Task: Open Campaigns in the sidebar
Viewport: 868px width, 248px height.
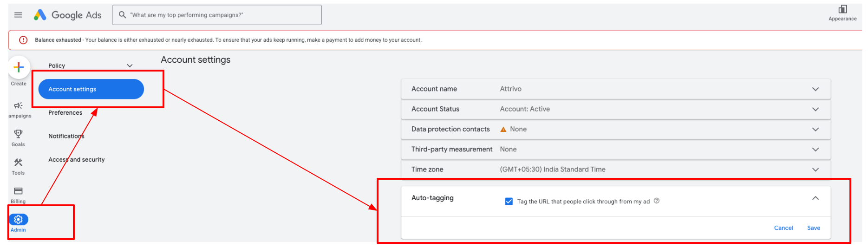Action: click(x=19, y=110)
